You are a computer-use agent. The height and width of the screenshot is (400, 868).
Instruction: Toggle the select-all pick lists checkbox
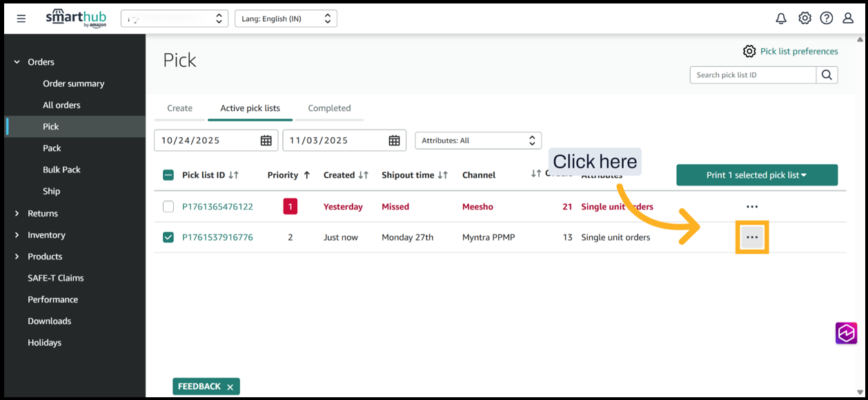tap(168, 175)
